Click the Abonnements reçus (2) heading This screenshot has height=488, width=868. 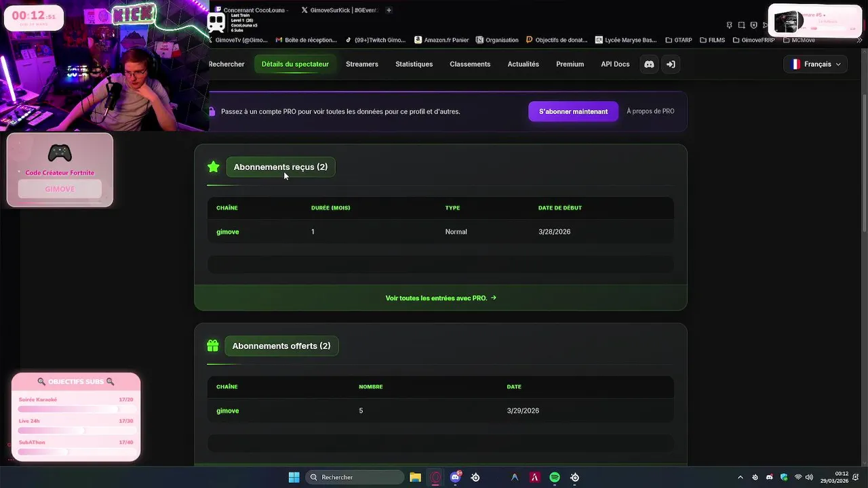(x=281, y=167)
